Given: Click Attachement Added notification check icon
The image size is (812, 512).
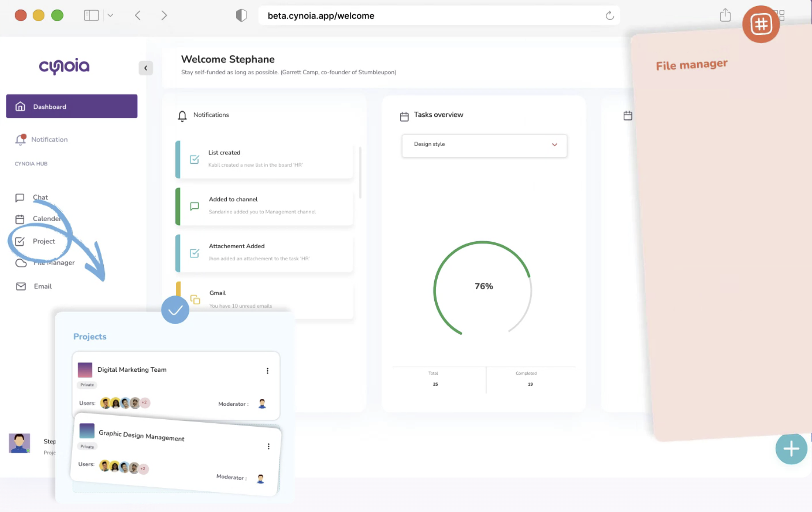Looking at the screenshot, I should click(x=194, y=253).
